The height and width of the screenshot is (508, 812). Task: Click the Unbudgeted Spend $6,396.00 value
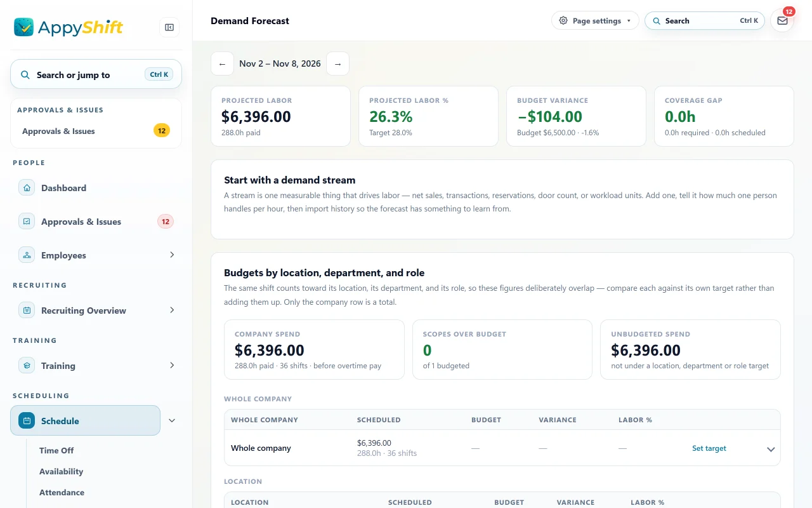click(646, 351)
